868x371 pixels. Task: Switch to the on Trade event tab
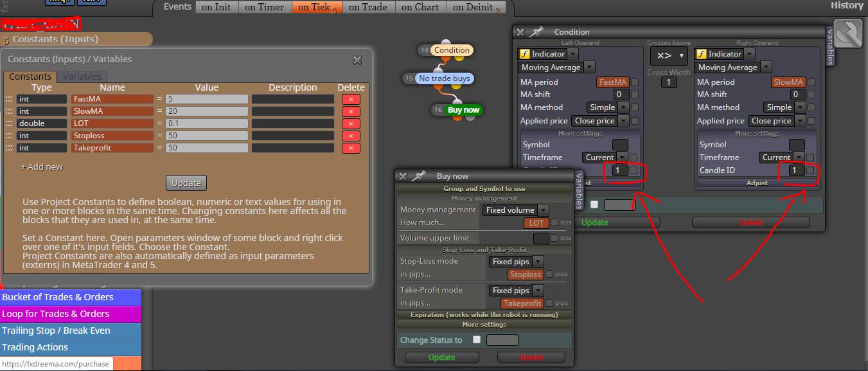click(368, 7)
